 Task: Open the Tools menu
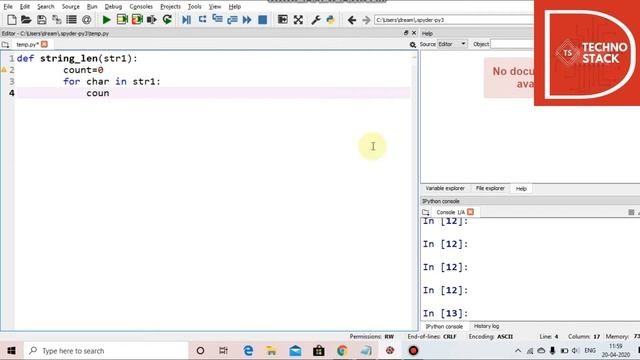(195, 7)
